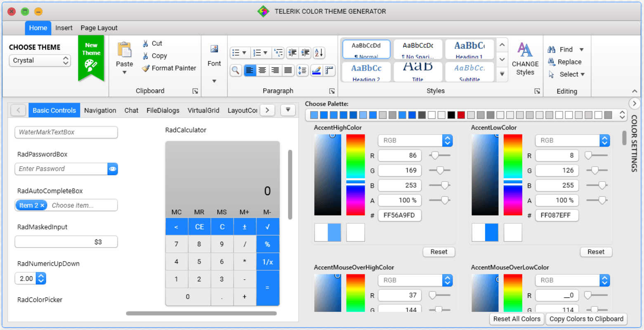The image size is (644, 330).
Task: Expand the Choose Palette stepper arrows
Action: (x=623, y=115)
